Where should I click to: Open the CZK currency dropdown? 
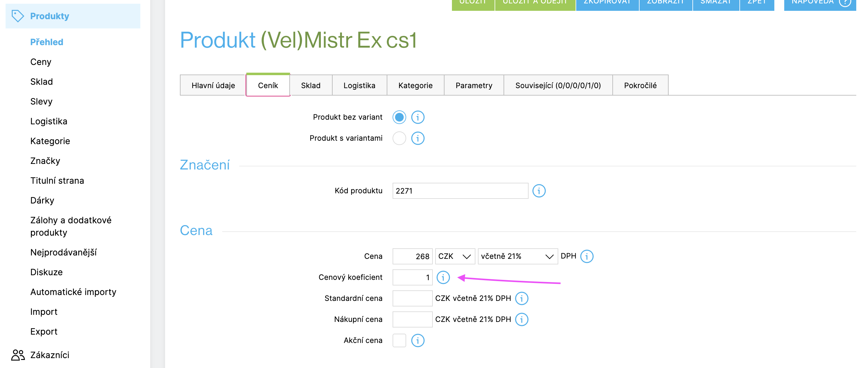[x=454, y=256]
